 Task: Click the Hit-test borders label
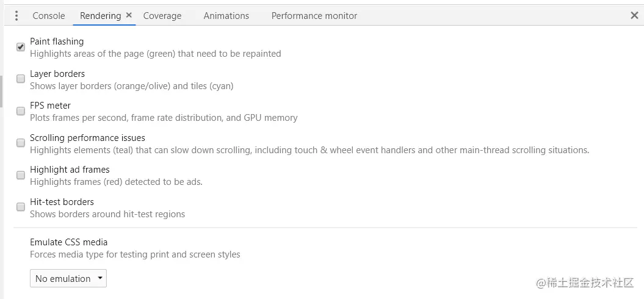tap(62, 201)
